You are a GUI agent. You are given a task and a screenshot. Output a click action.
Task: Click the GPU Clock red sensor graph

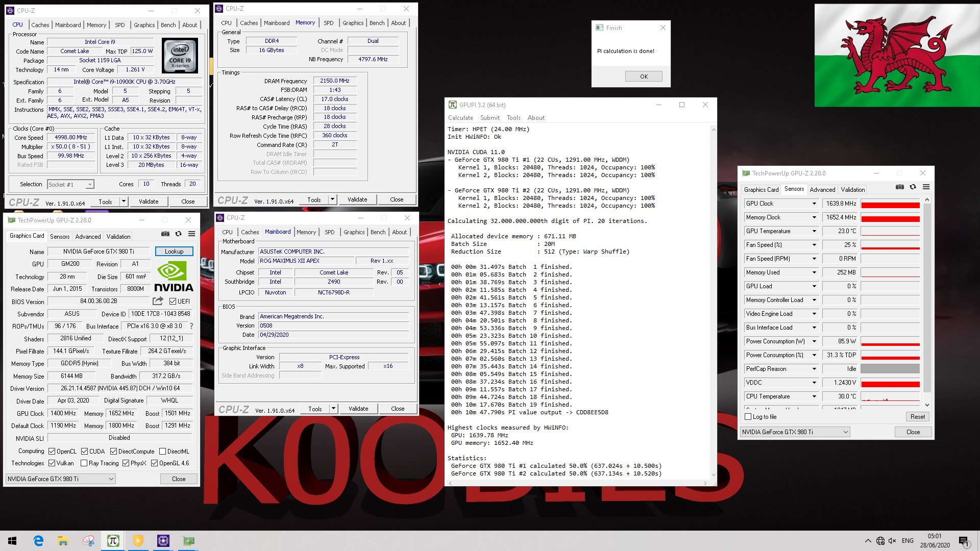[890, 204]
